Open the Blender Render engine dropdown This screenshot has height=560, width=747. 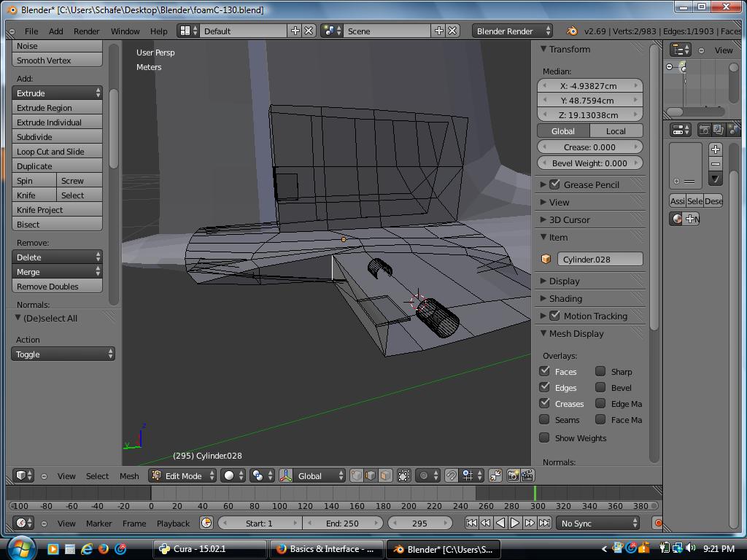512,31
